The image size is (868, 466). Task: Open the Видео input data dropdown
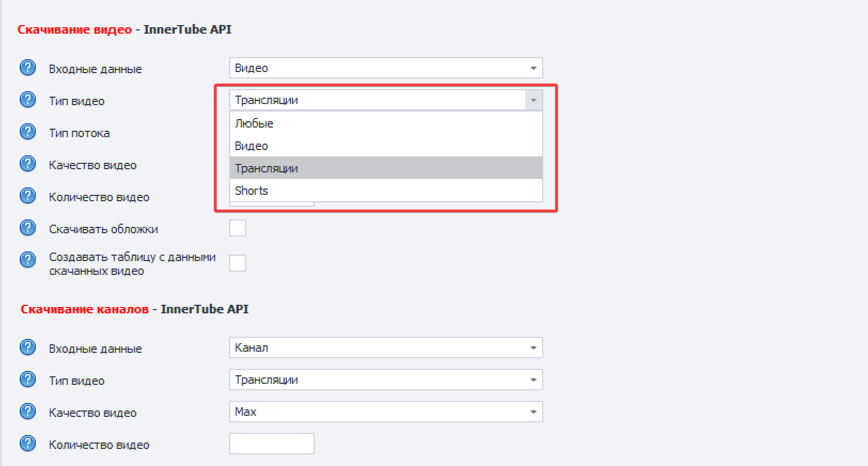(x=386, y=68)
